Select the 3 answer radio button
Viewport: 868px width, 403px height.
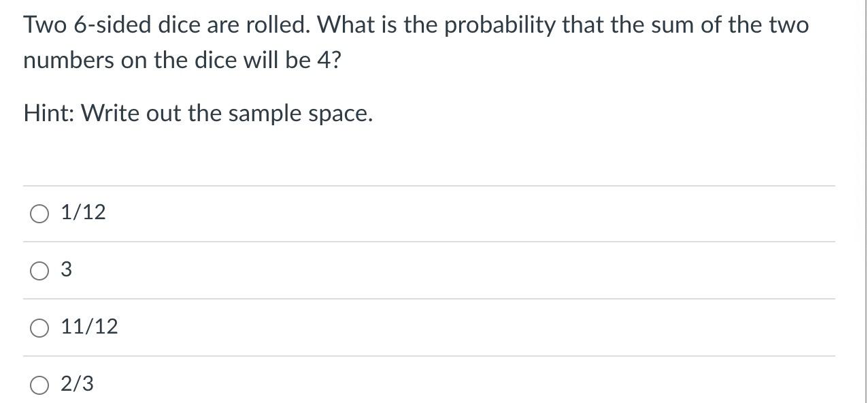tap(39, 270)
